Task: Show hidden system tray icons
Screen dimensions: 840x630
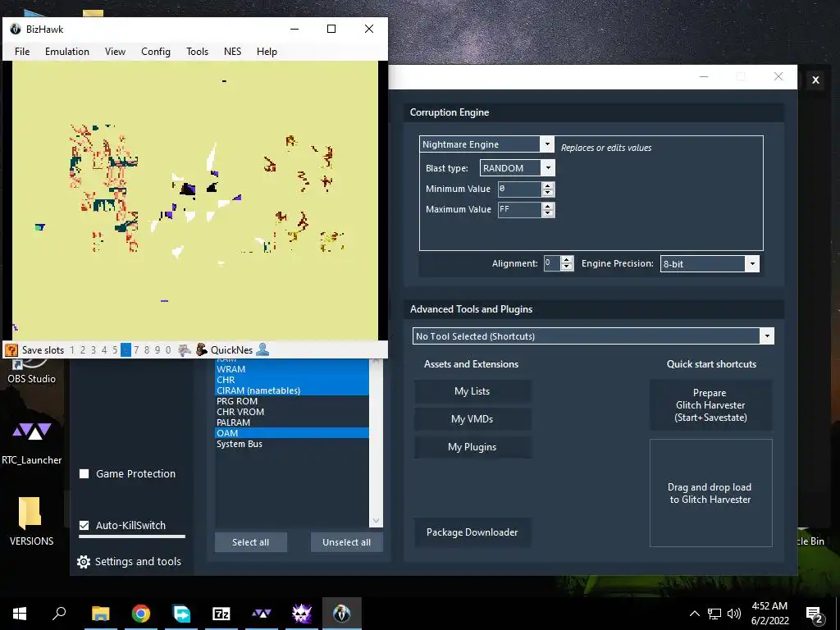Action: coord(694,614)
